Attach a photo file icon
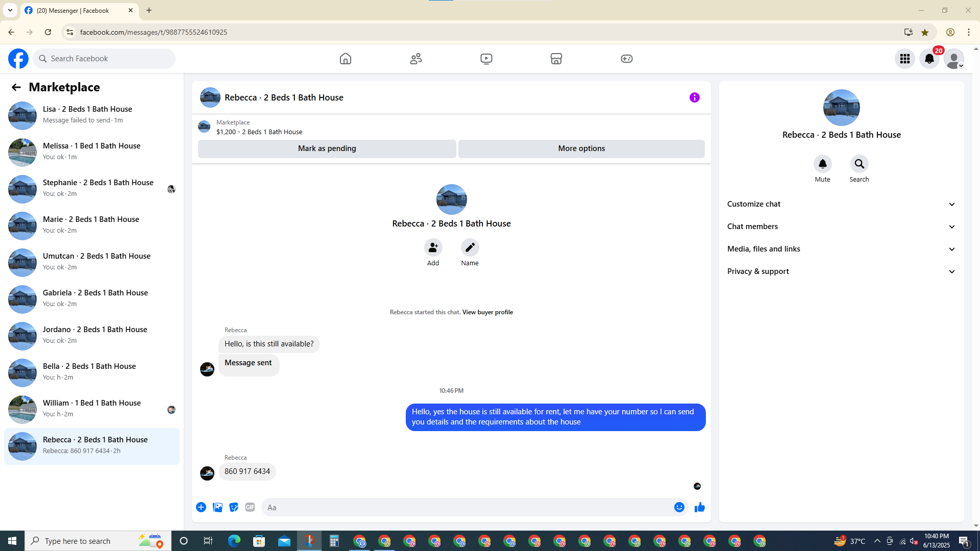Image resolution: width=980 pixels, height=551 pixels. click(x=217, y=507)
